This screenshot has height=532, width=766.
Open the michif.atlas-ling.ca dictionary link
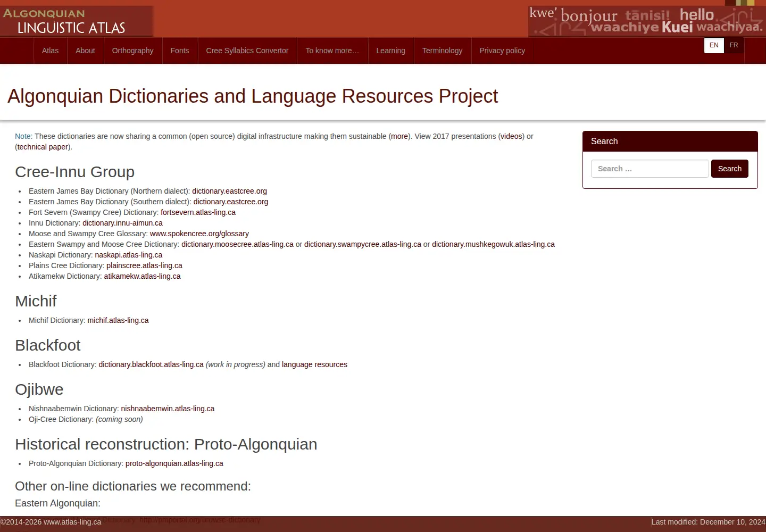pos(118,320)
